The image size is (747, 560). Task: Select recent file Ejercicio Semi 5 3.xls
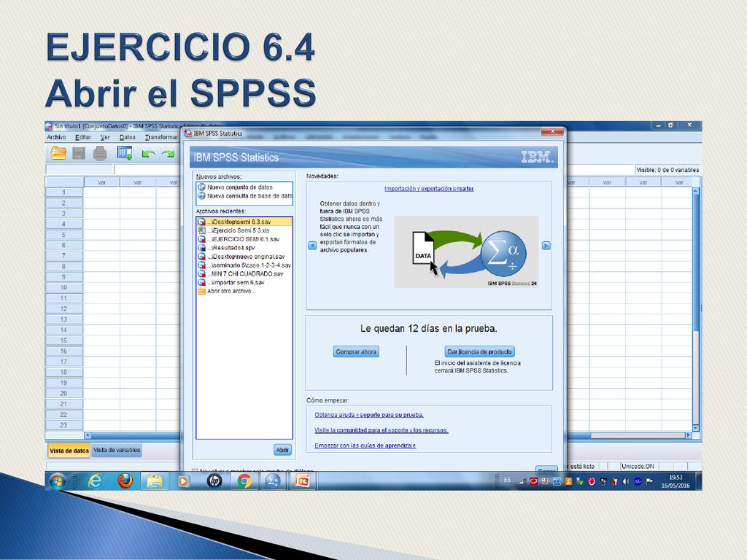(x=244, y=230)
